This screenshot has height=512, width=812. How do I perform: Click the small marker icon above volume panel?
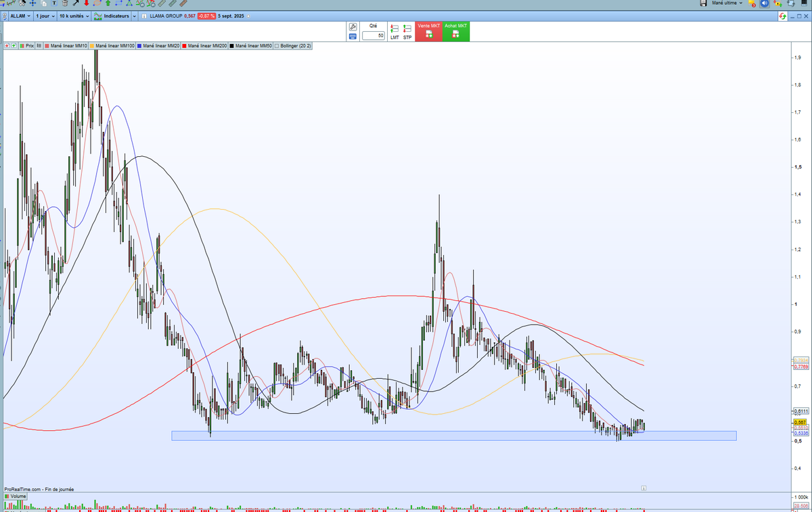(644, 487)
